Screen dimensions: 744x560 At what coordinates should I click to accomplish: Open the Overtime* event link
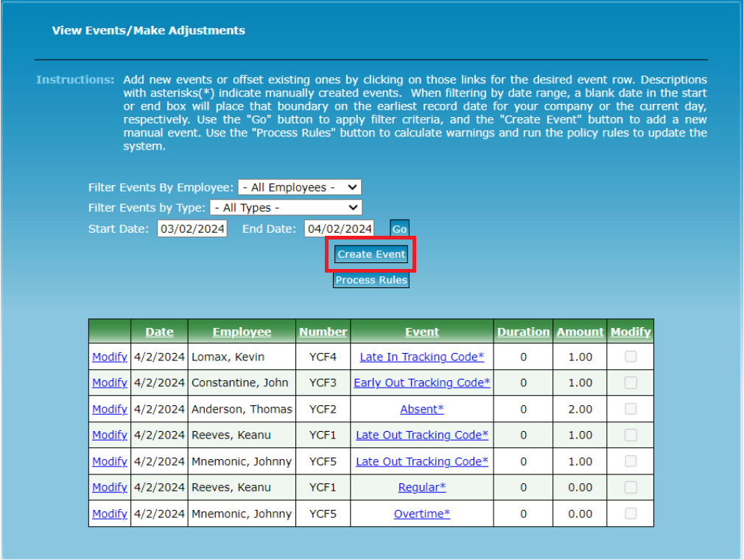(422, 514)
